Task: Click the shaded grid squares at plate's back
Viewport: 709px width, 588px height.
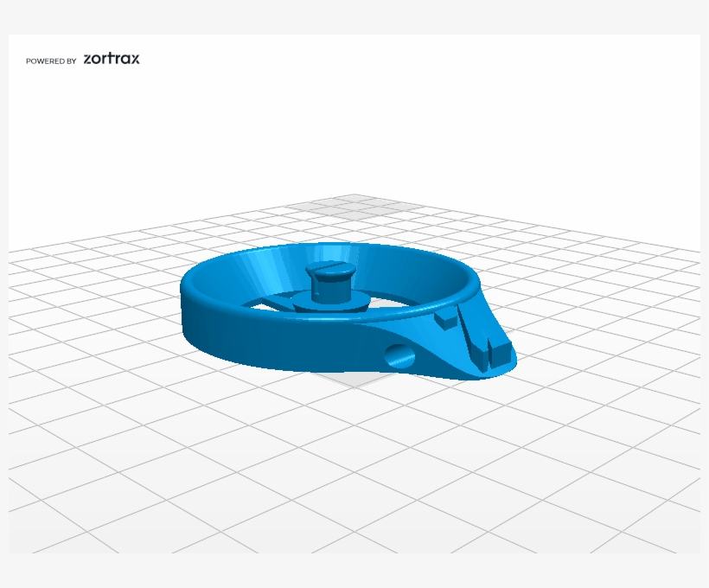Action: point(355,209)
